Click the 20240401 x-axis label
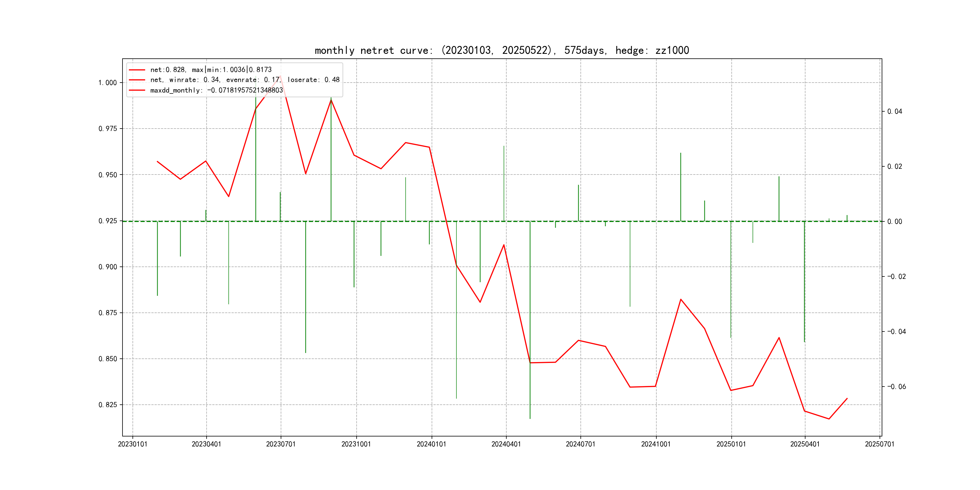The width and height of the screenshot is (980, 490). 506,444
